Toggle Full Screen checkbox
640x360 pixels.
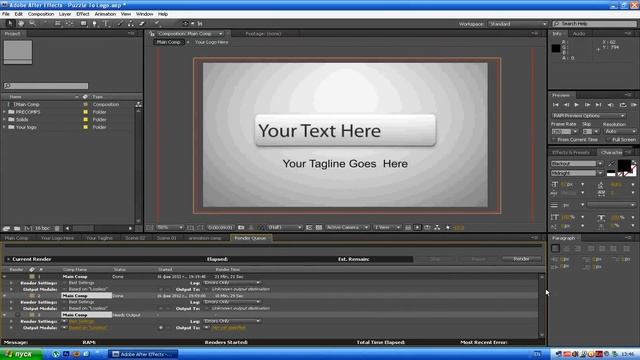coord(608,140)
